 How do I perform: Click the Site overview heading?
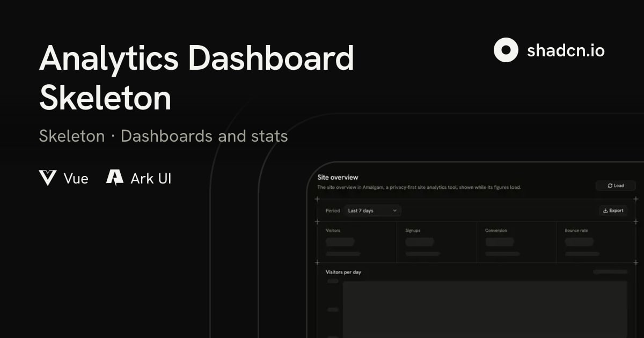338,177
